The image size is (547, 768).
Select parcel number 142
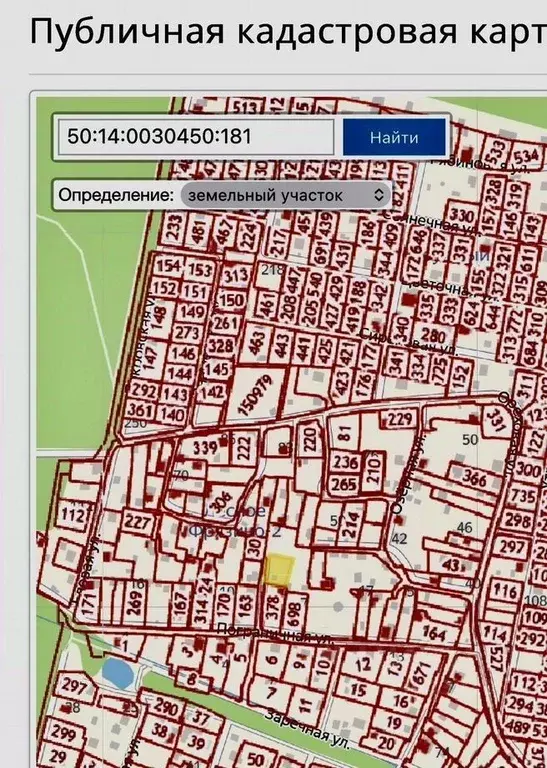coord(212,391)
